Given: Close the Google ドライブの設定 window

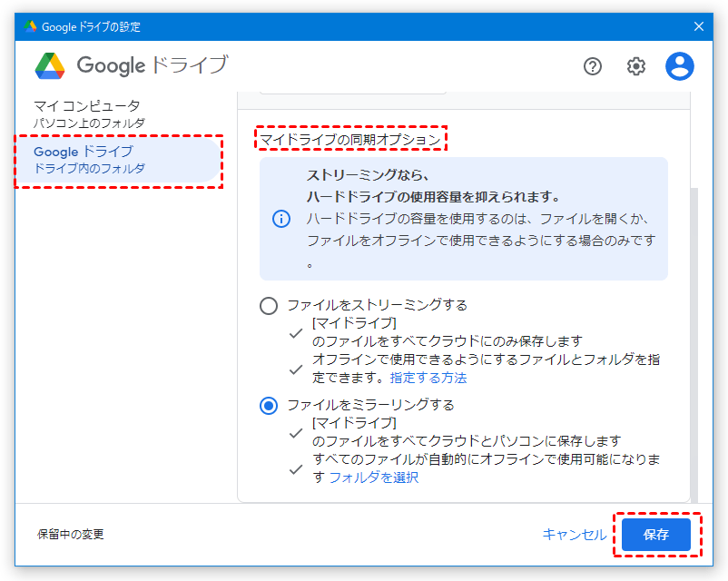Looking at the screenshot, I should [699, 26].
